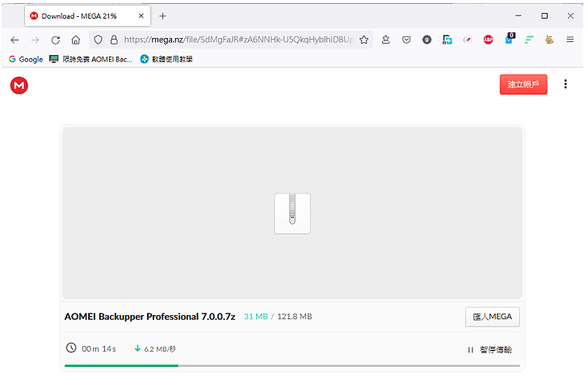
Task: Click the dark circular 9 extension icon
Action: click(426, 40)
